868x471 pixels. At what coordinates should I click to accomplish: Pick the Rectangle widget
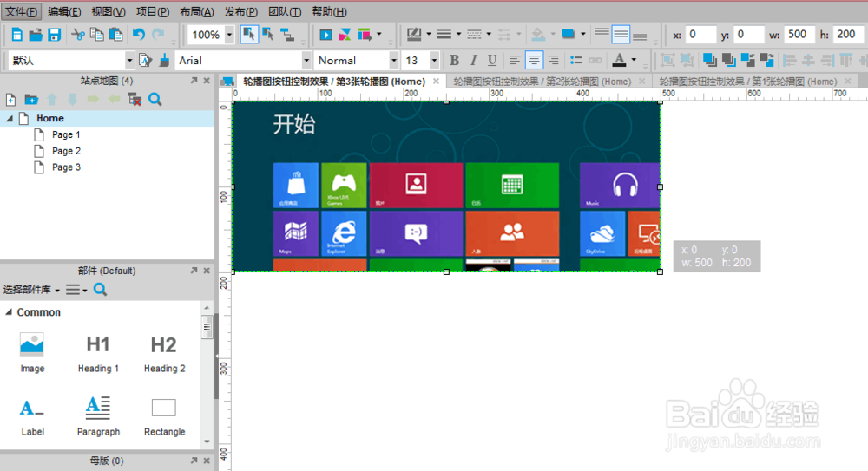164,416
